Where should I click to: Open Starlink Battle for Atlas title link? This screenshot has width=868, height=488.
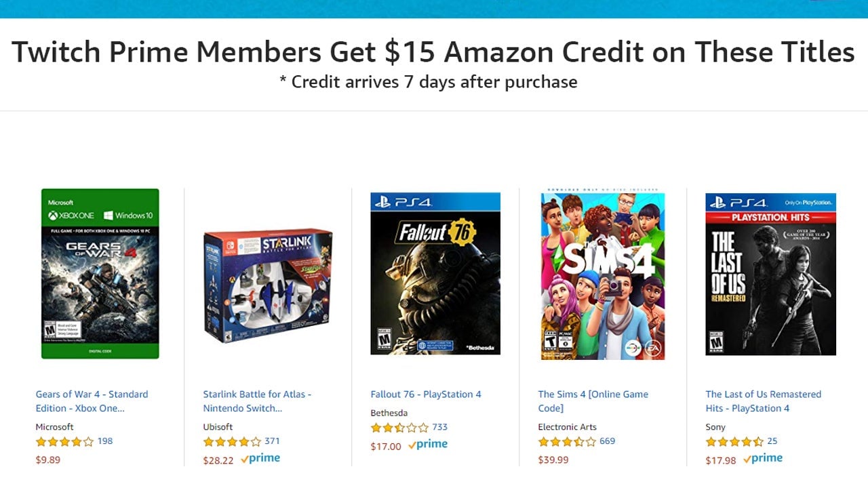[x=257, y=401]
